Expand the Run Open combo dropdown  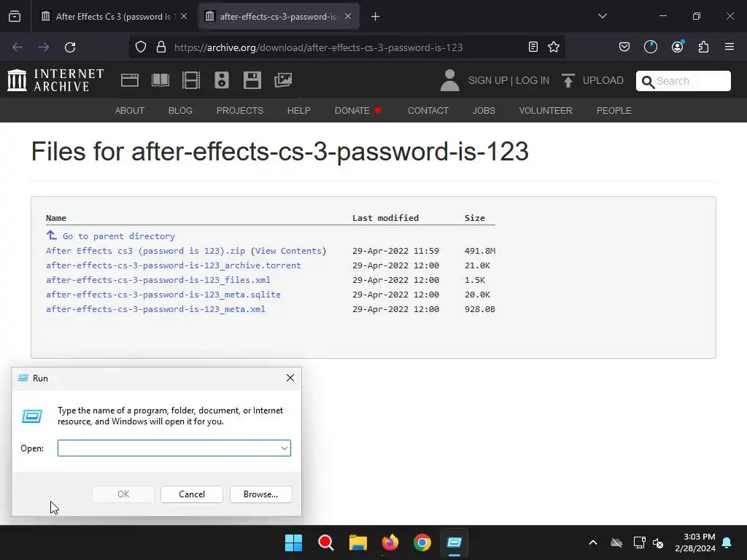tap(285, 448)
